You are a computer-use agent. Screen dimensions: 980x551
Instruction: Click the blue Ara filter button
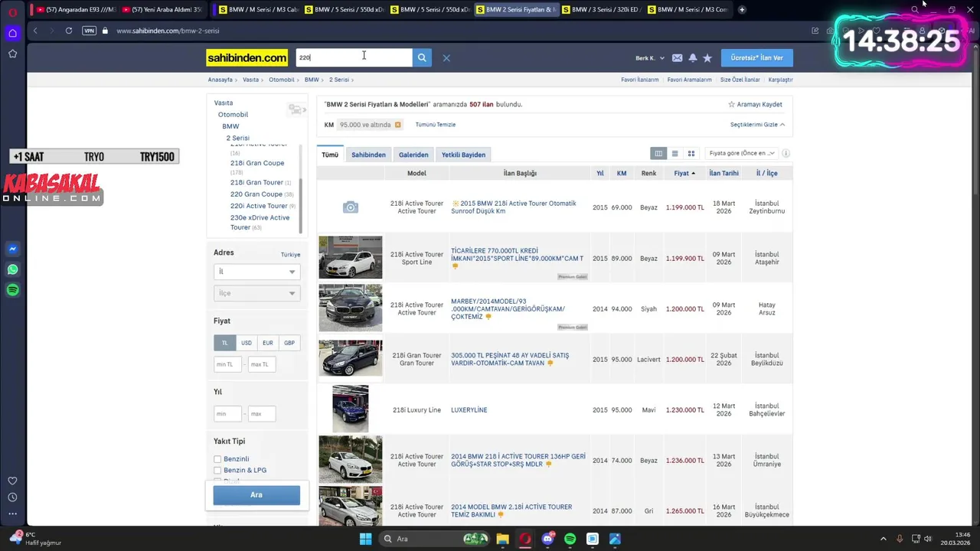pos(256,495)
